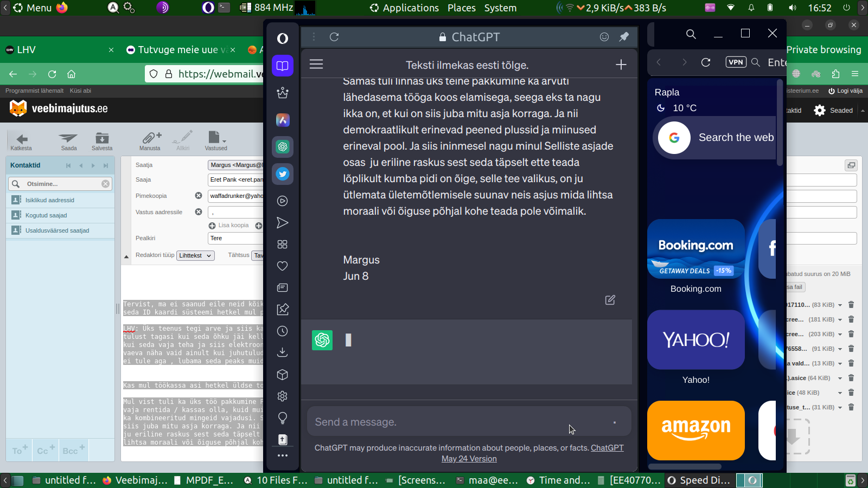Open ChatGPT hamburger conversation menu
This screenshot has width=868, height=488.
(316, 65)
